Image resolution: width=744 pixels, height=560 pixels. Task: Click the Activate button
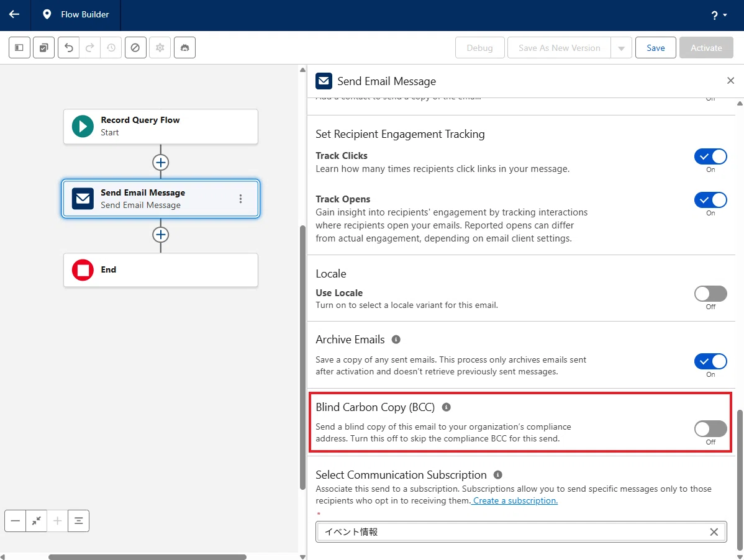tap(706, 48)
